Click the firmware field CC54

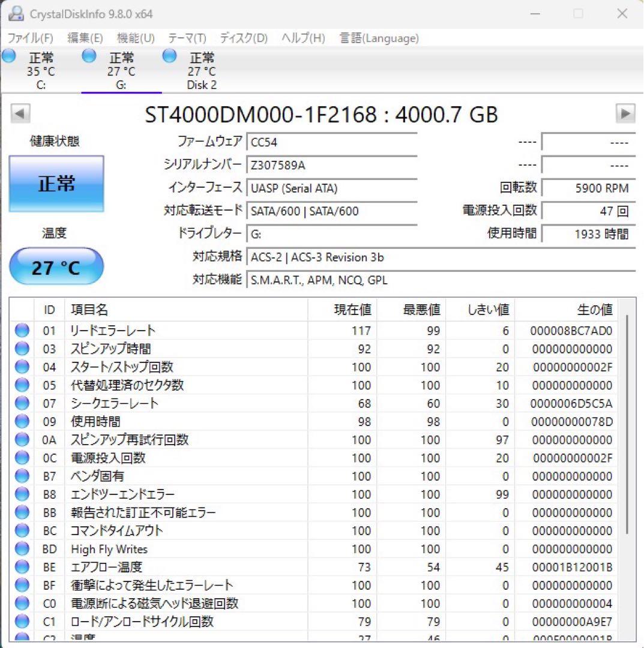(331, 143)
